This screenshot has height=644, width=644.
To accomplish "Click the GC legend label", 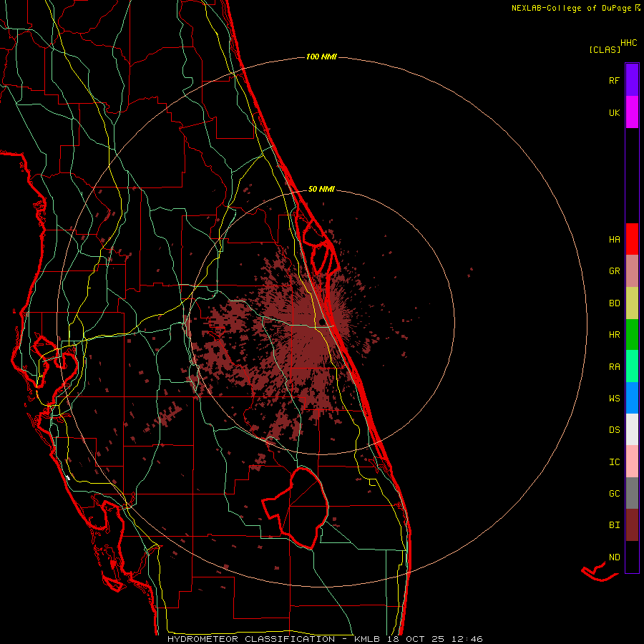I will tap(614, 494).
